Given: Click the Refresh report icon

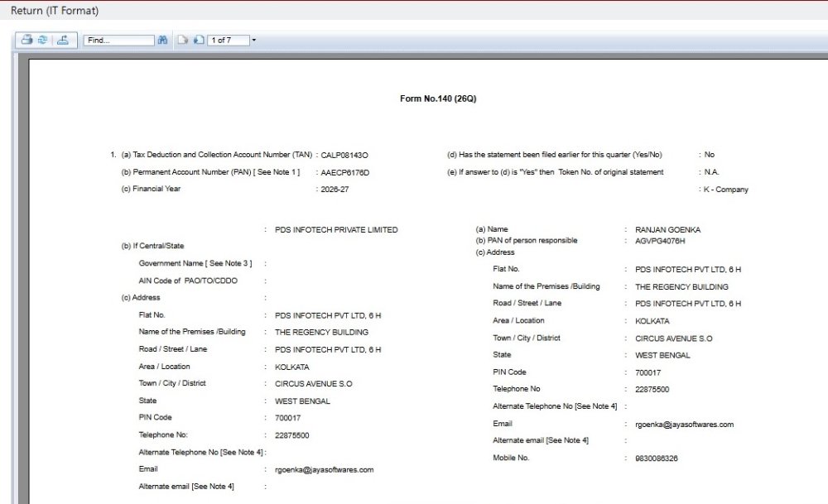Looking at the screenshot, I should pos(43,40).
